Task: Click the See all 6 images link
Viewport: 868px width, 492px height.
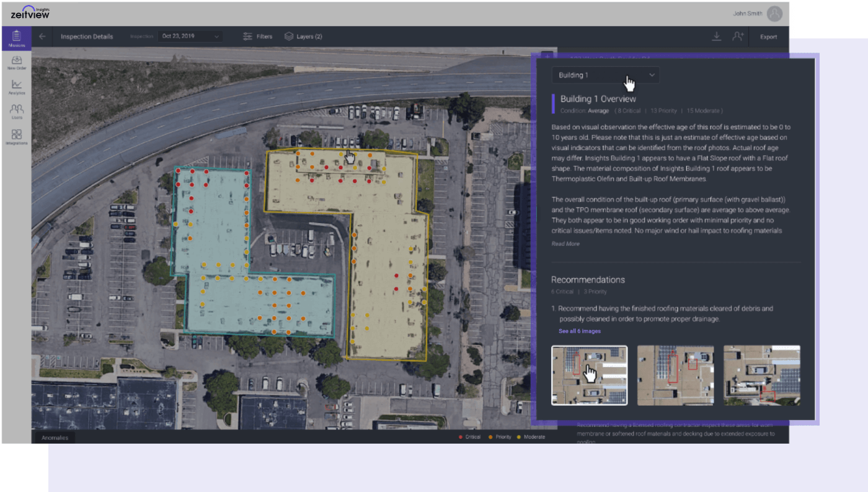Action: pos(580,332)
